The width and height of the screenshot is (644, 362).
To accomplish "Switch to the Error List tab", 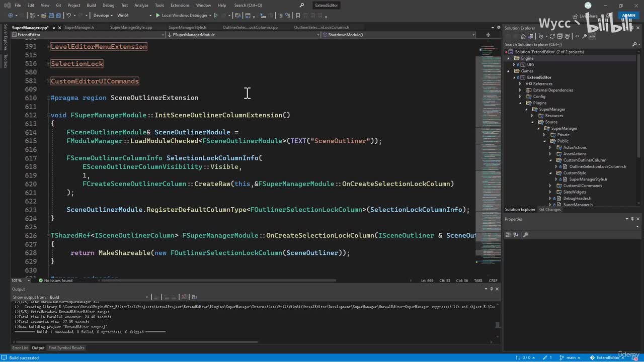I will (20, 348).
